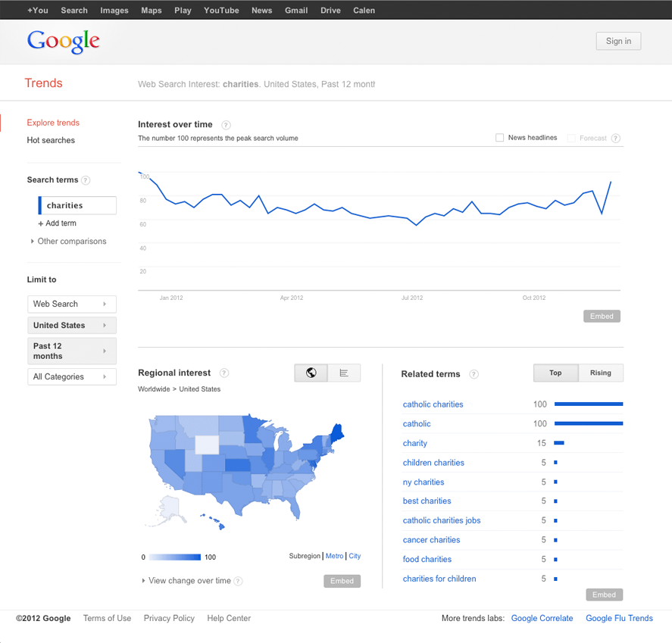Open the food charities related term
The width and height of the screenshot is (672, 643).
pyautogui.click(x=427, y=560)
